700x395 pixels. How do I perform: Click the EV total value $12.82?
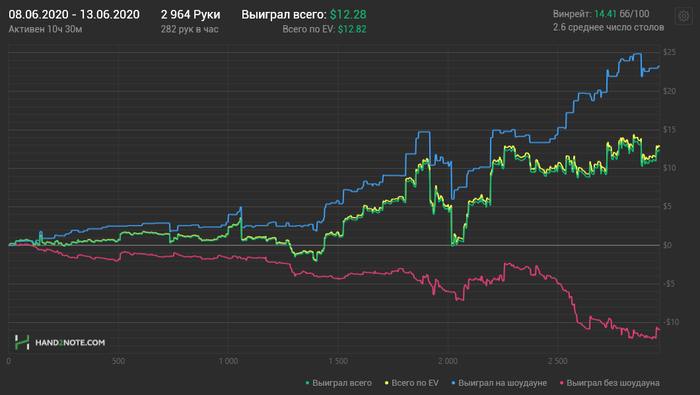(352, 29)
